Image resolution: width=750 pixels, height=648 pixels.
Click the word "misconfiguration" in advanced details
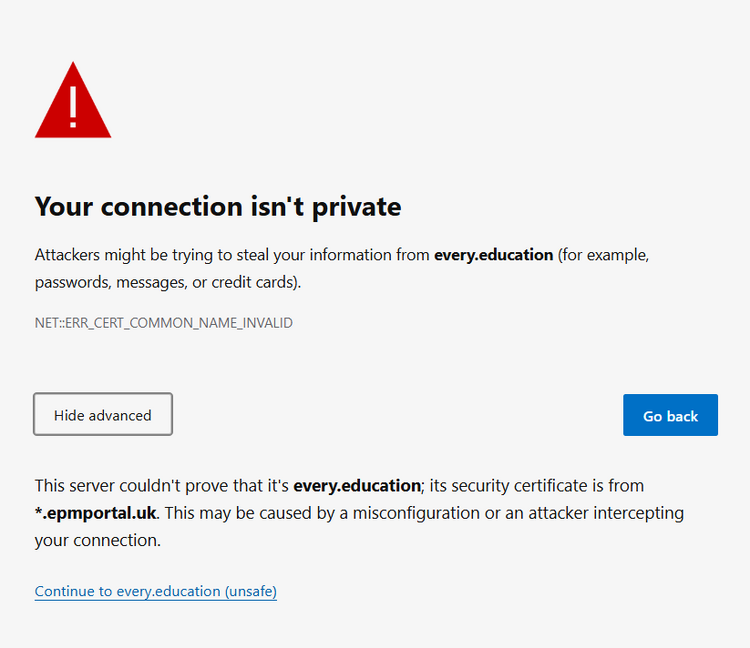pos(416,513)
